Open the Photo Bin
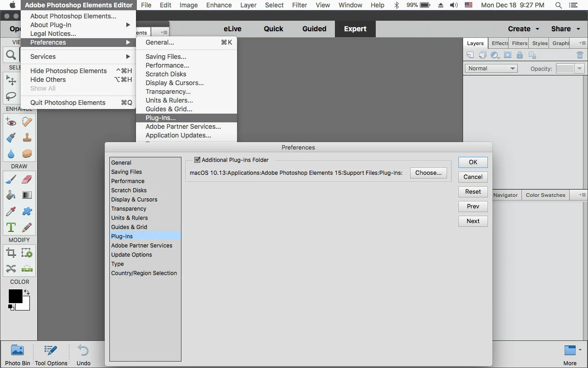Viewport: 588px width, 368px height. [x=17, y=355]
